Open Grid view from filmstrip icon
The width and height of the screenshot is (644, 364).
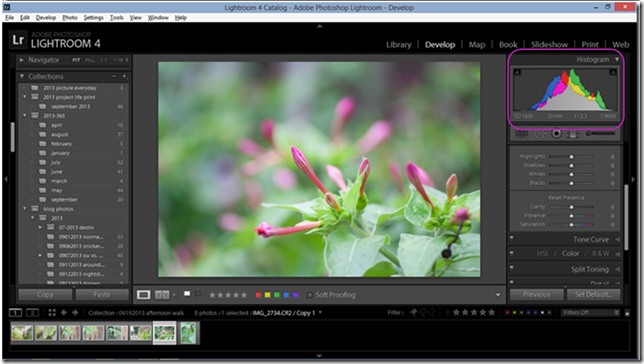[52, 313]
